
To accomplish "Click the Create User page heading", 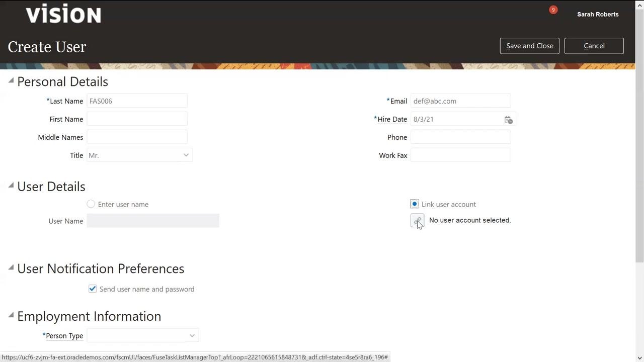I will pos(47,47).
